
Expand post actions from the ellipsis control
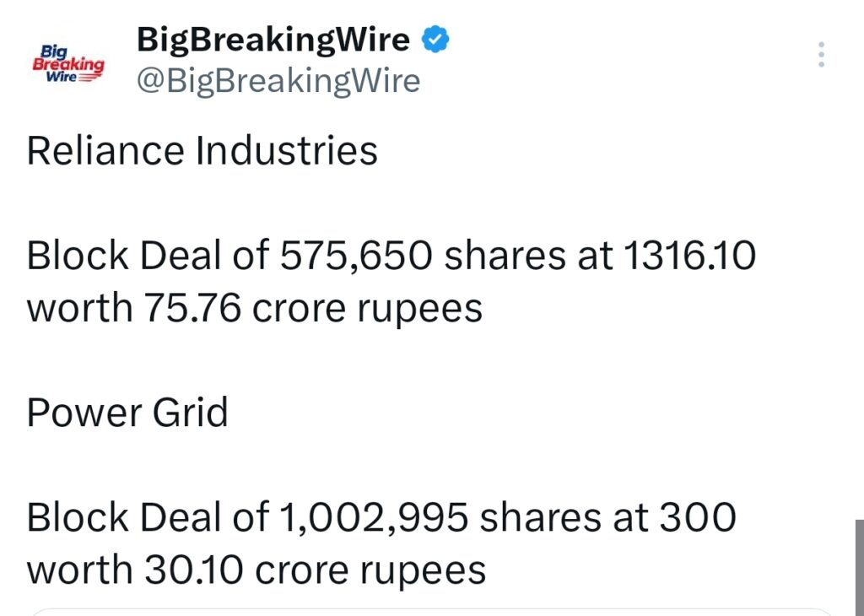pyautogui.click(x=819, y=55)
